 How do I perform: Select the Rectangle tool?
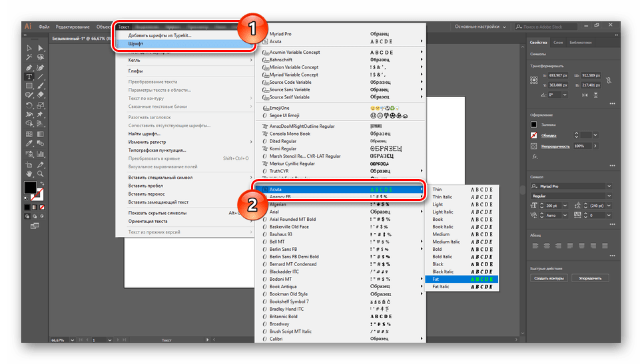tap(29, 86)
